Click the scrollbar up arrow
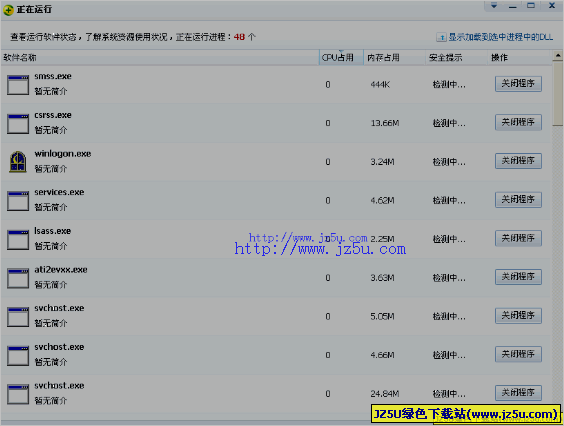This screenshot has width=564, height=426. click(558, 56)
